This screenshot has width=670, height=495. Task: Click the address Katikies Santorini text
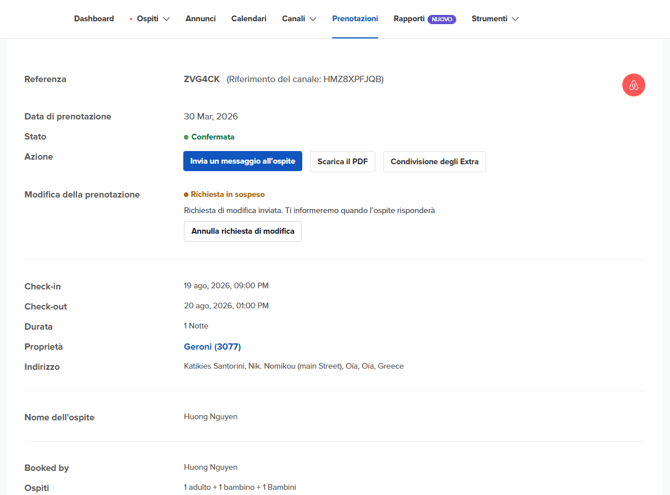tap(294, 366)
